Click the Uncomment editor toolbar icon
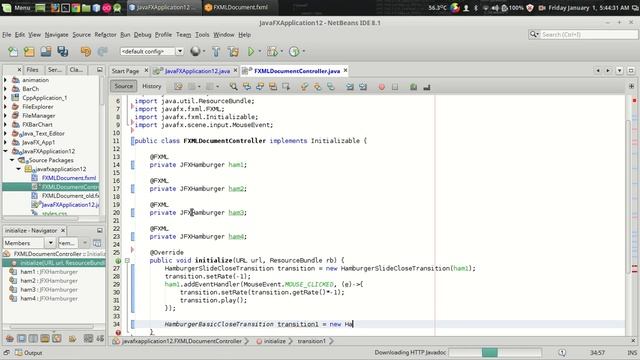 [427, 87]
